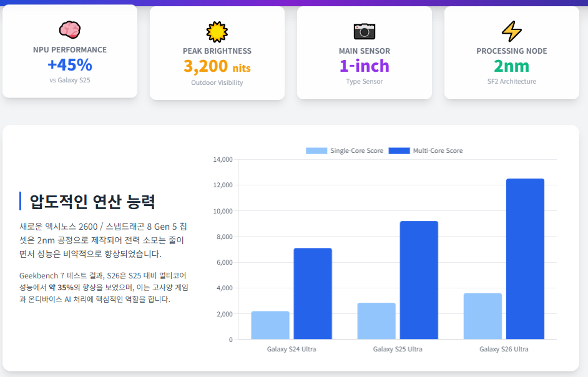
Task: Toggle Multi-Core Score legend swatch
Action: point(399,151)
